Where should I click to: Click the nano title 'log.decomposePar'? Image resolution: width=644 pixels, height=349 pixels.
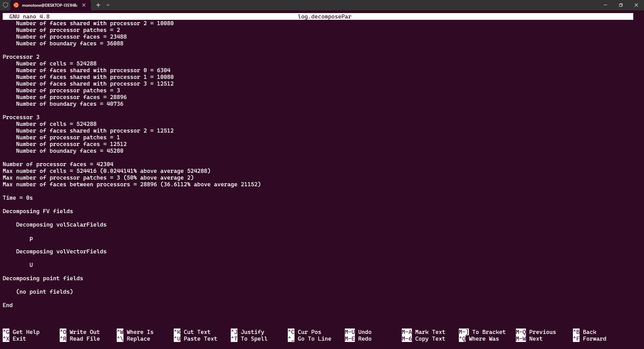324,16
